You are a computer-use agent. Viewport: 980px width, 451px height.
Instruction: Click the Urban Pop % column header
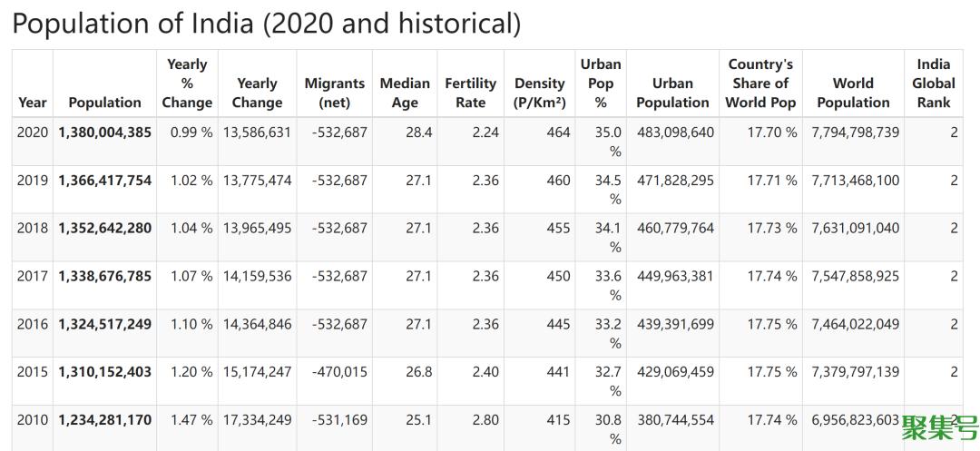click(601, 83)
